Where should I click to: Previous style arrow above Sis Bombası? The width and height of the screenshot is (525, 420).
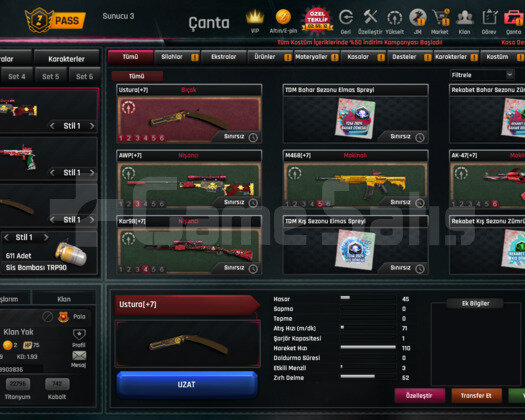(6, 237)
